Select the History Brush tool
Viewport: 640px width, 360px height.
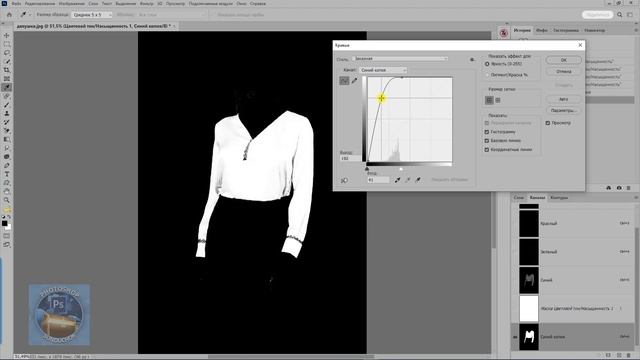pos(7,122)
